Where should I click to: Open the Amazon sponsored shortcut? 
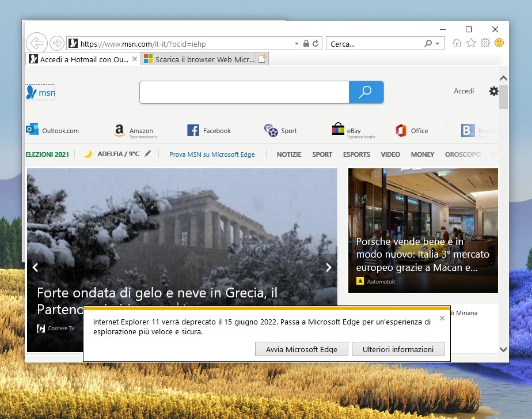[136, 130]
